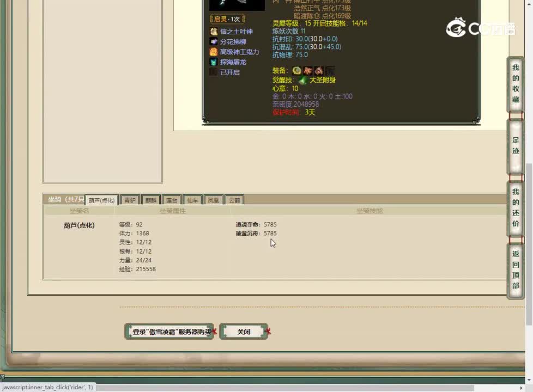Click the 大圣附身 text
The height and width of the screenshot is (392, 533).
pyautogui.click(x=322, y=80)
